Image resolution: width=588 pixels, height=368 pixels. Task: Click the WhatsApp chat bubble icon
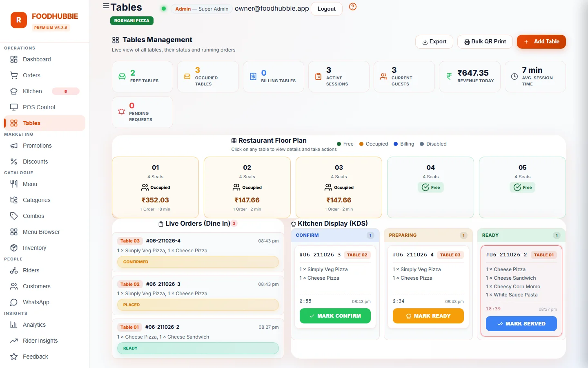tap(14, 302)
